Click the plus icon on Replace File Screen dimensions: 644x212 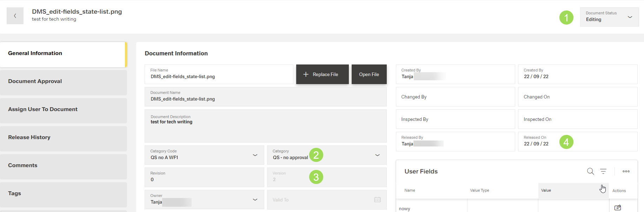306,74
